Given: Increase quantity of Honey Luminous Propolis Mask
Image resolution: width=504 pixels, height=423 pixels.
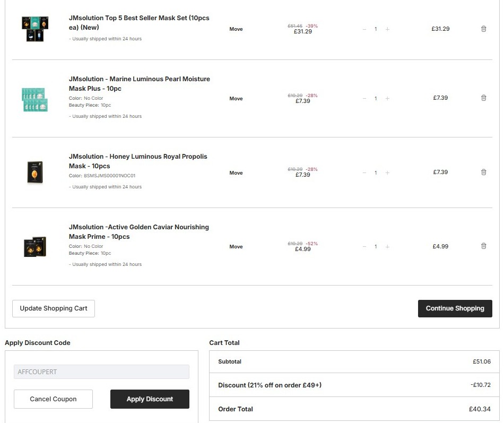Looking at the screenshot, I should pyautogui.click(x=387, y=172).
